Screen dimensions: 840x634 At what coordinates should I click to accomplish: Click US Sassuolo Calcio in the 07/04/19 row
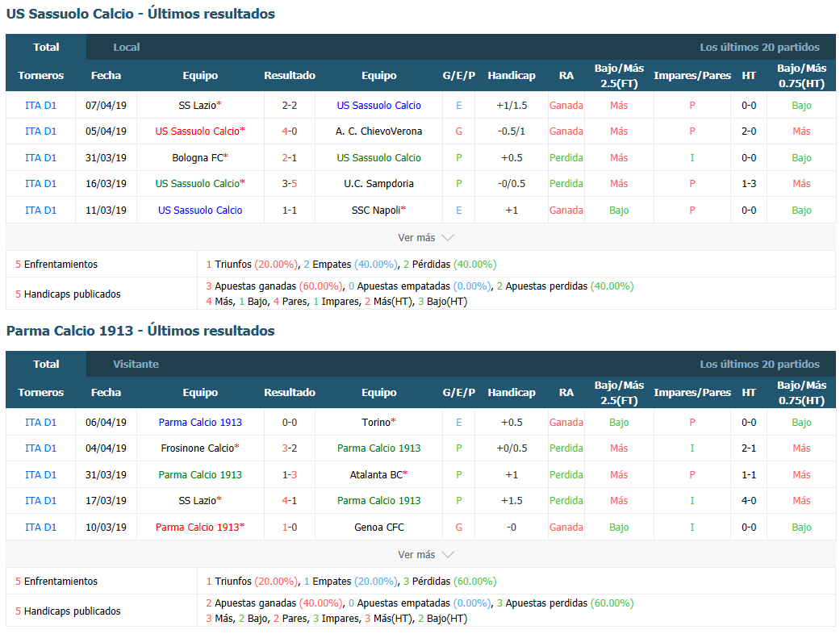tap(378, 106)
